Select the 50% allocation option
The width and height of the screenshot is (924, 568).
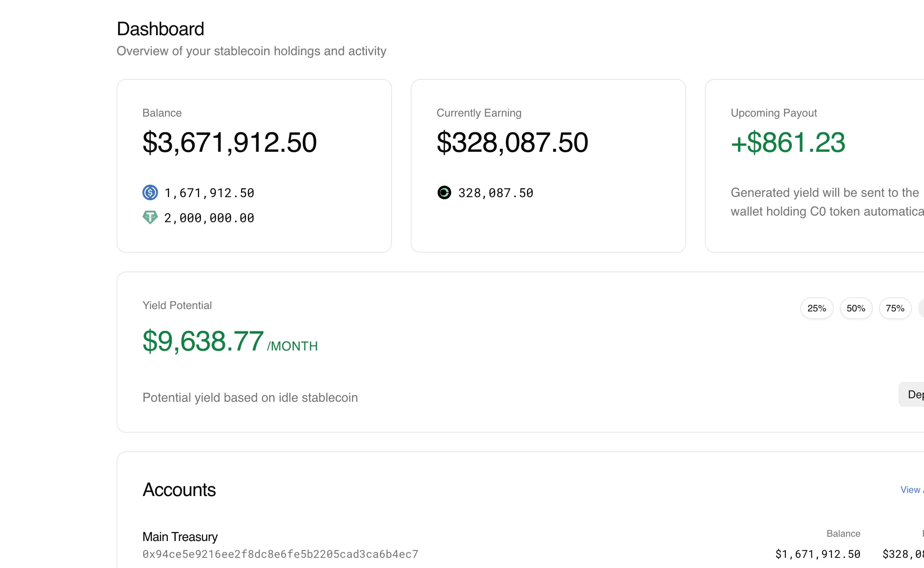pos(856,308)
